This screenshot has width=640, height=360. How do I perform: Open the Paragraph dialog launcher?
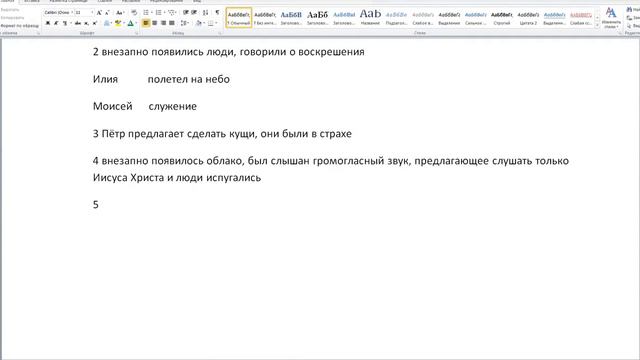click(220, 33)
